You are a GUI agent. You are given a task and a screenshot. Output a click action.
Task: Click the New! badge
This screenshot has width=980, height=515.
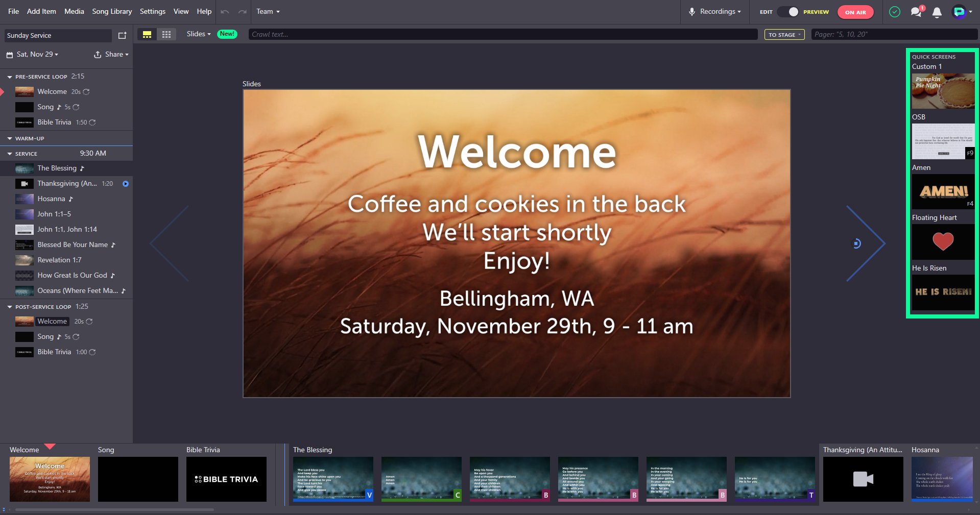(x=227, y=34)
